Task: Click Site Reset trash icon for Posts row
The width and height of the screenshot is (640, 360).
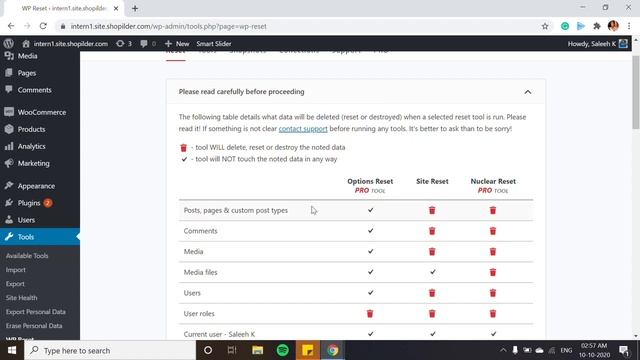Action: coord(432,210)
